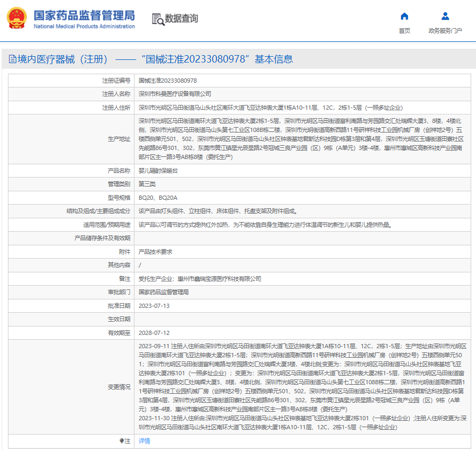Select the 婴儿辐射保暖台 product name
Screen dimensions: 476x451
pos(158,171)
